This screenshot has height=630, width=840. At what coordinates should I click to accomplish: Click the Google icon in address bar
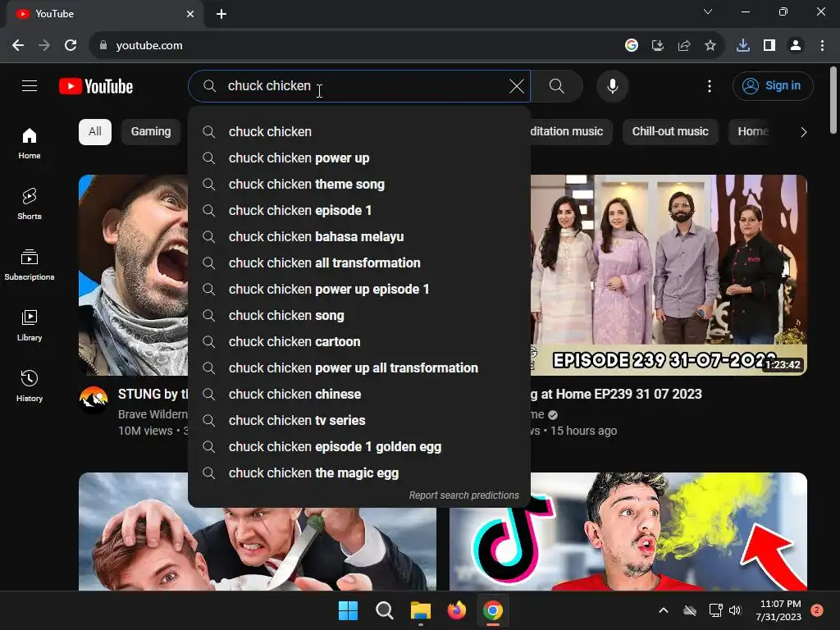pyautogui.click(x=632, y=46)
